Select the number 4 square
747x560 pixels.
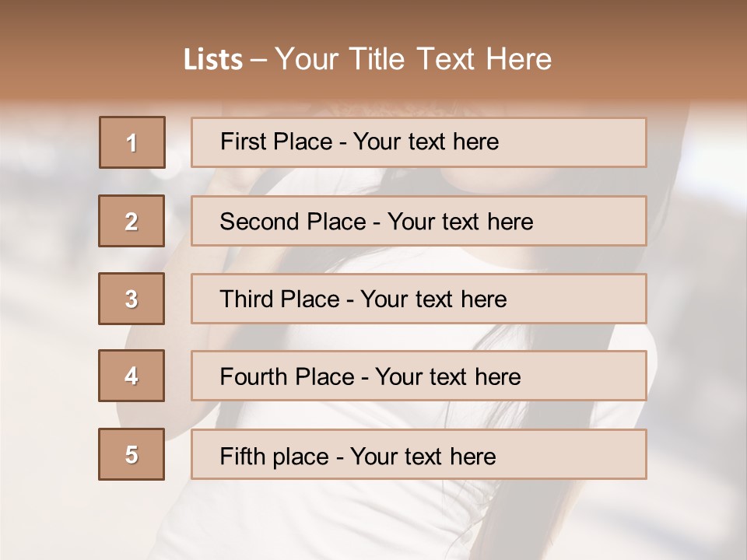point(132,376)
